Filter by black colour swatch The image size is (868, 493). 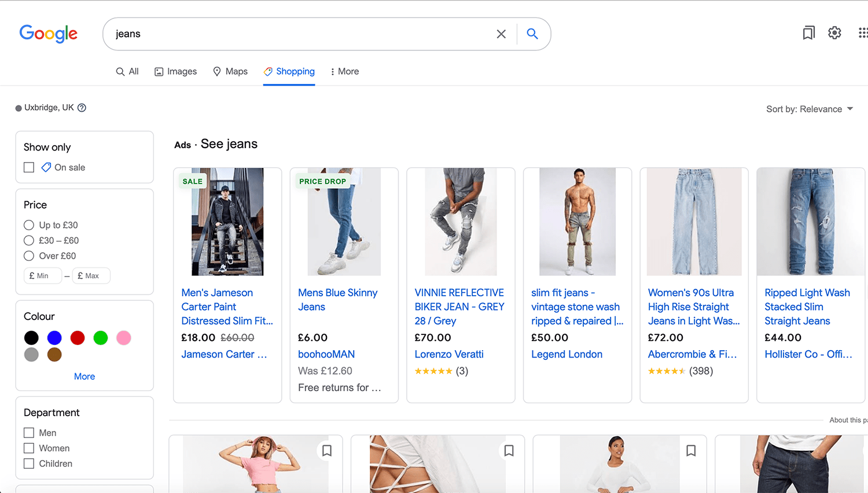pyautogui.click(x=31, y=338)
